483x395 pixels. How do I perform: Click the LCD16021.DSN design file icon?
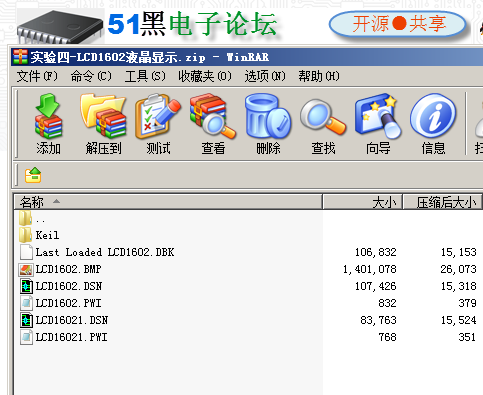click(x=26, y=320)
